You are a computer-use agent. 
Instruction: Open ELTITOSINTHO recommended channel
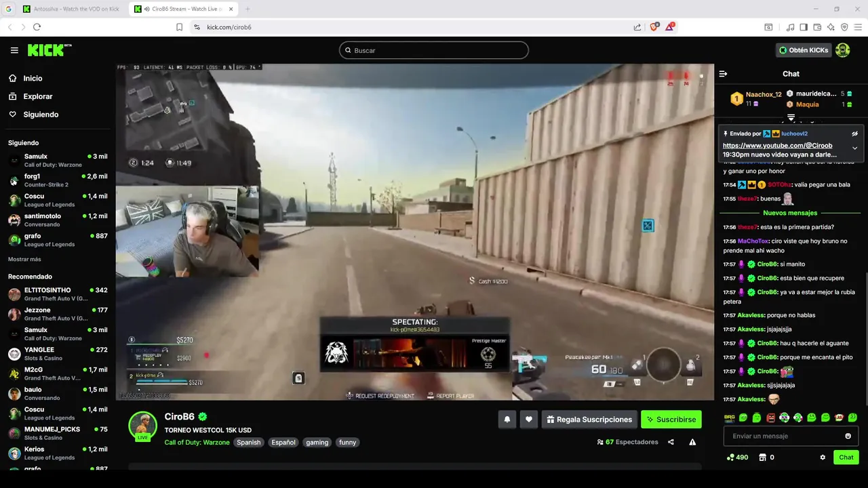[x=58, y=294]
